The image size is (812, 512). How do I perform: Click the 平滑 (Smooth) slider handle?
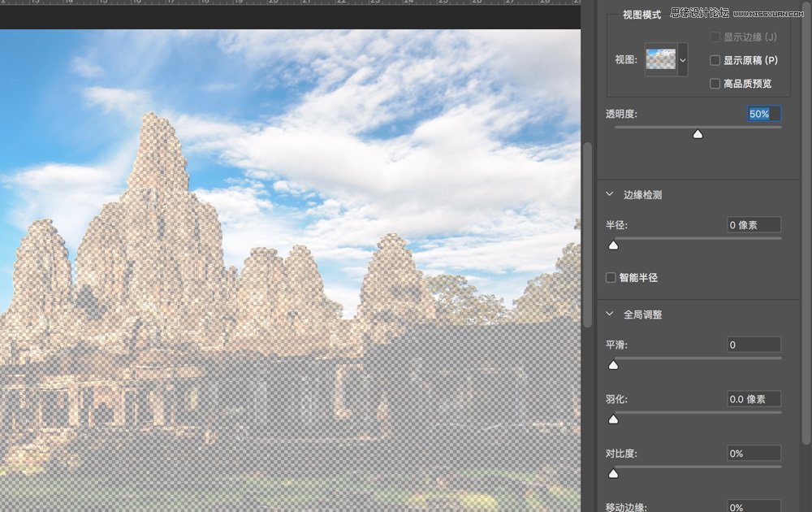click(613, 365)
